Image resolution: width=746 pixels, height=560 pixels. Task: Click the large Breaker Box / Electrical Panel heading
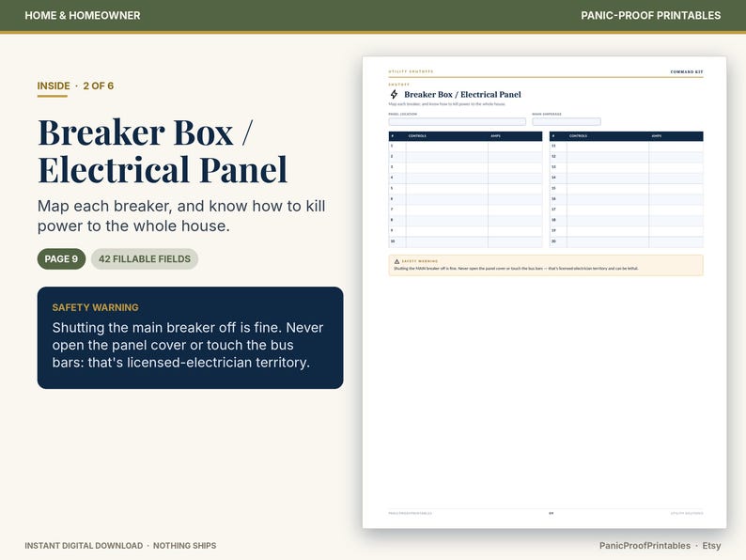(x=163, y=151)
